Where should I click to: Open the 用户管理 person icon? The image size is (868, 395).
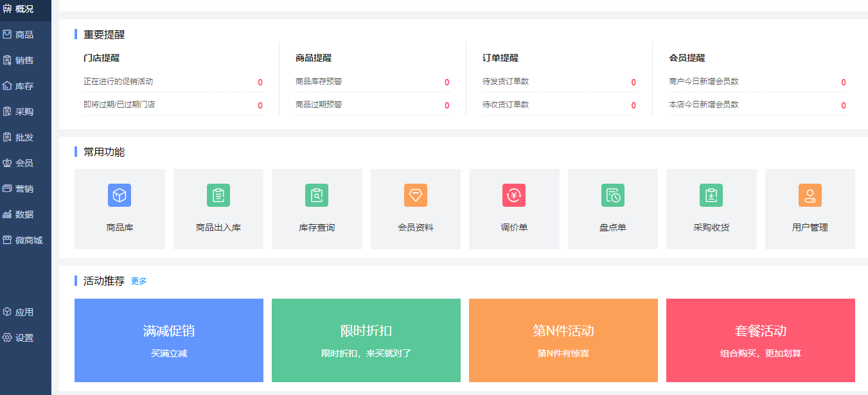[810, 195]
